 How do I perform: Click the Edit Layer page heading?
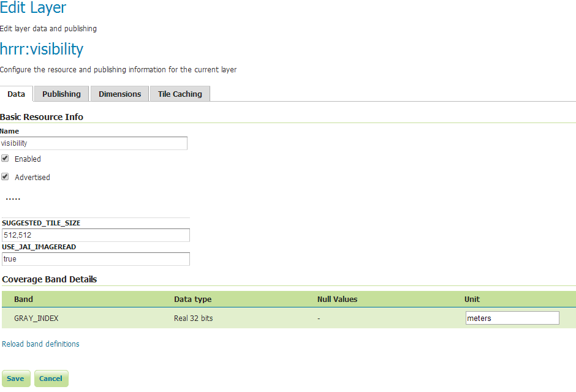coord(33,7)
